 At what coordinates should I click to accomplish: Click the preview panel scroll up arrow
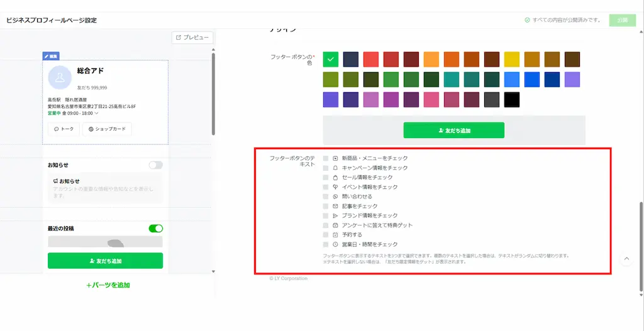[213, 50]
